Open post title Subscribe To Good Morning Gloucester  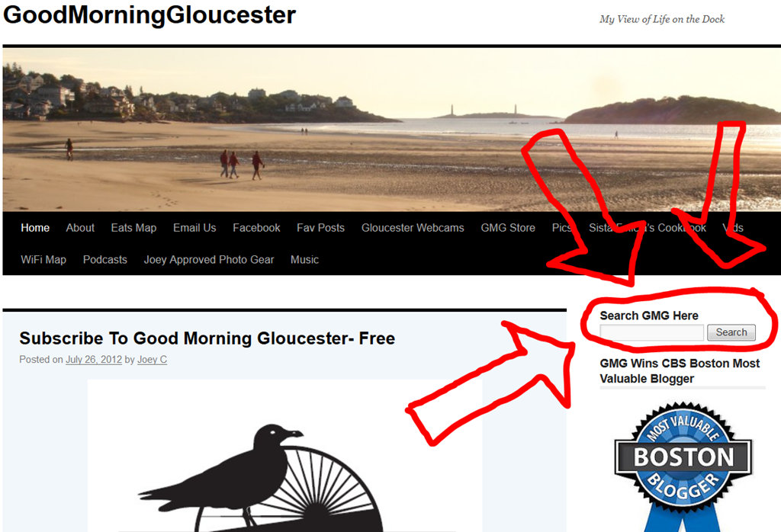click(x=207, y=338)
